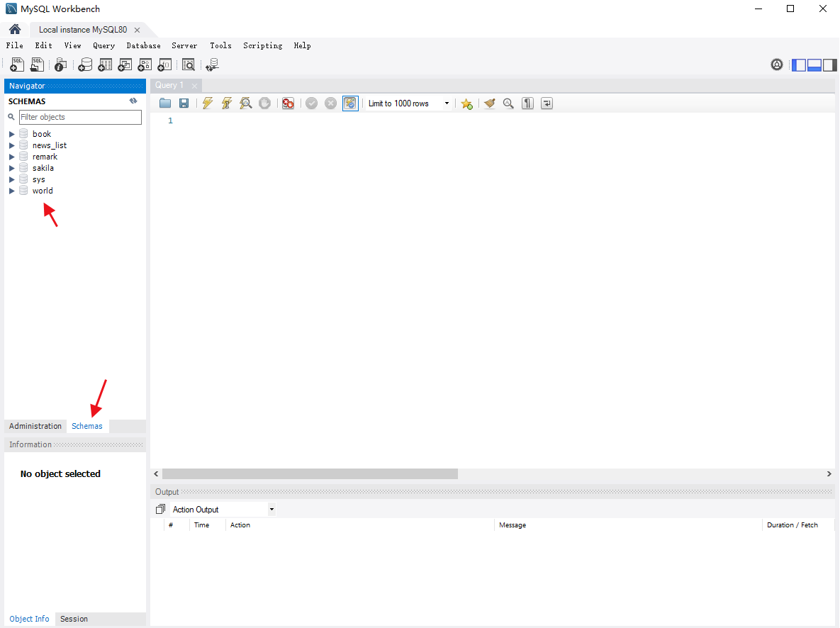Screen dimensions: 840x628
Task: Switch to the Administration tab
Action: pyautogui.click(x=35, y=426)
